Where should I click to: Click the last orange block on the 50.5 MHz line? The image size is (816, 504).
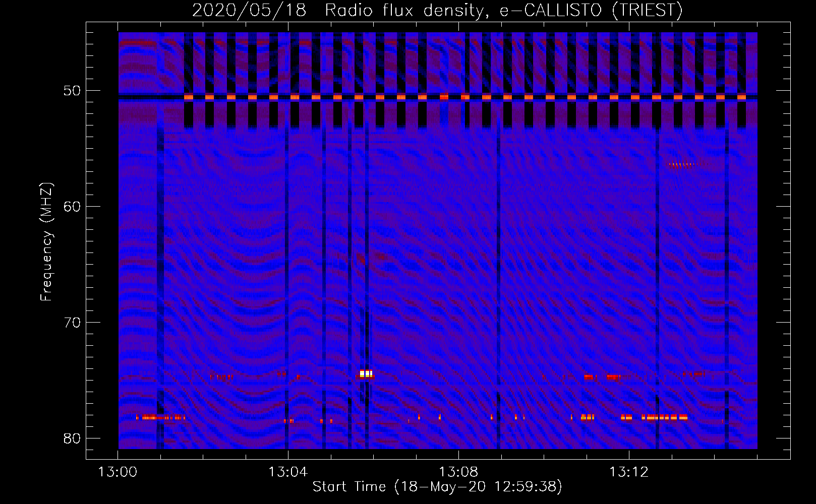pos(741,97)
